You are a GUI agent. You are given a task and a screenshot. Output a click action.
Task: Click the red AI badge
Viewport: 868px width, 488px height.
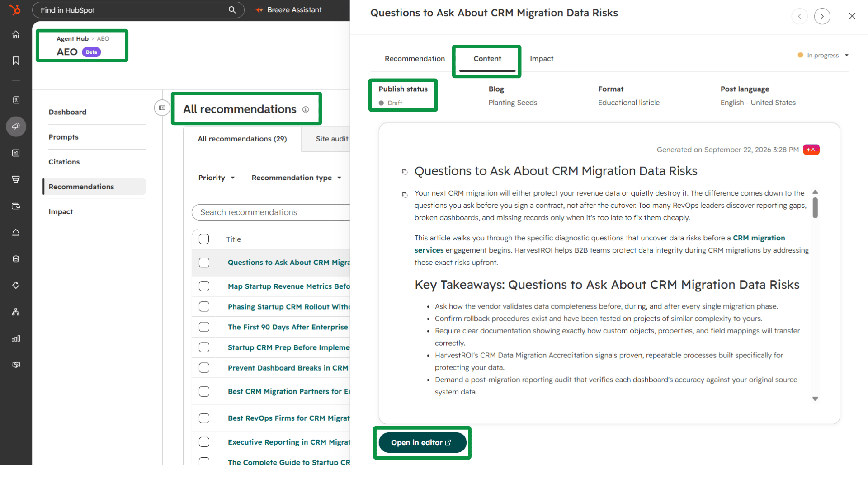click(x=811, y=150)
